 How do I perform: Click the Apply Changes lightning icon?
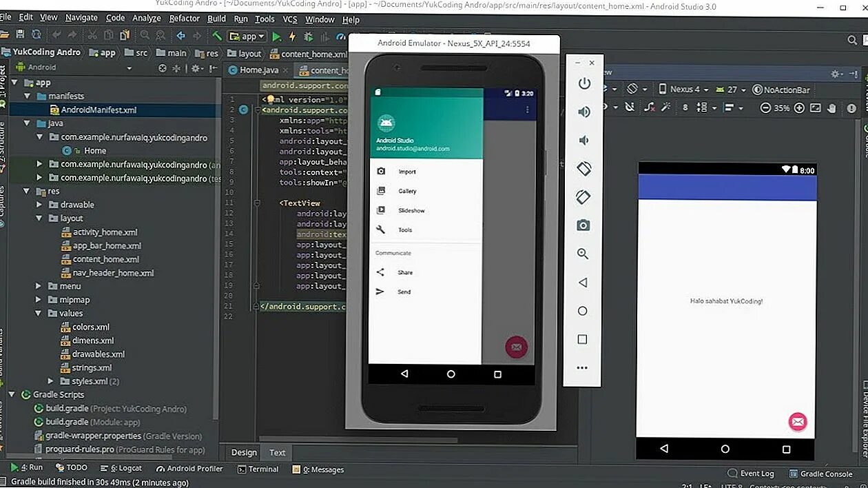click(292, 36)
